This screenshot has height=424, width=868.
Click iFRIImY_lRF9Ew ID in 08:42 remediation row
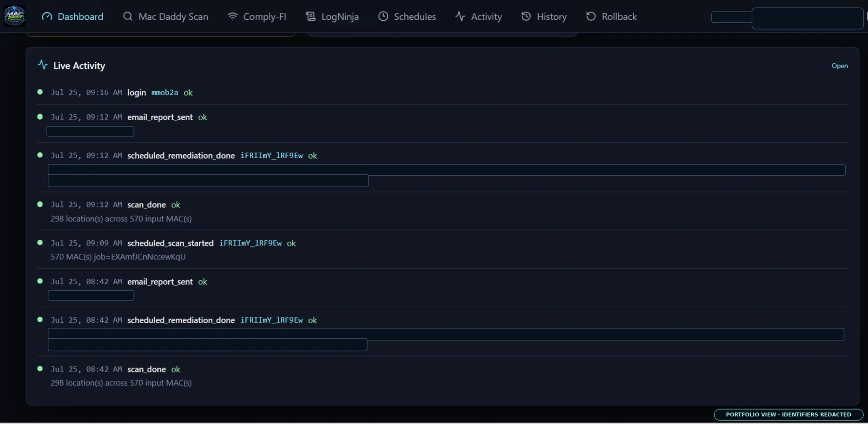coord(271,320)
